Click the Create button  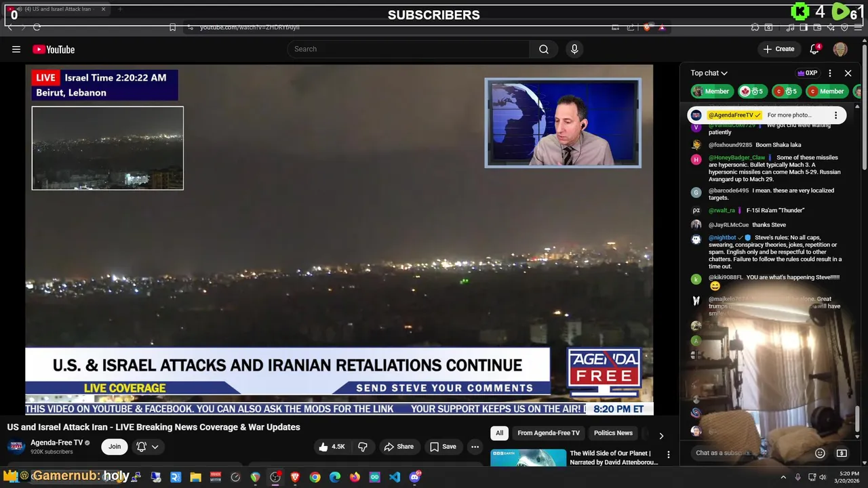point(778,49)
